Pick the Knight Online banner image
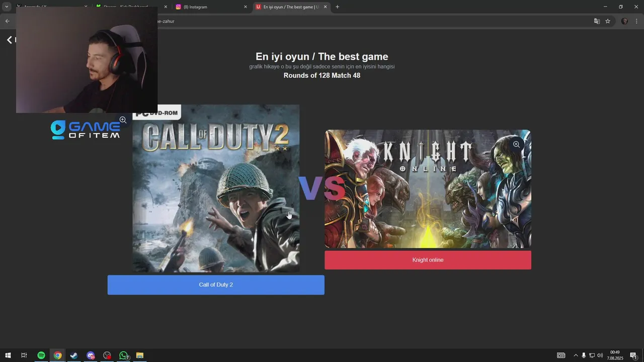 coord(428,189)
